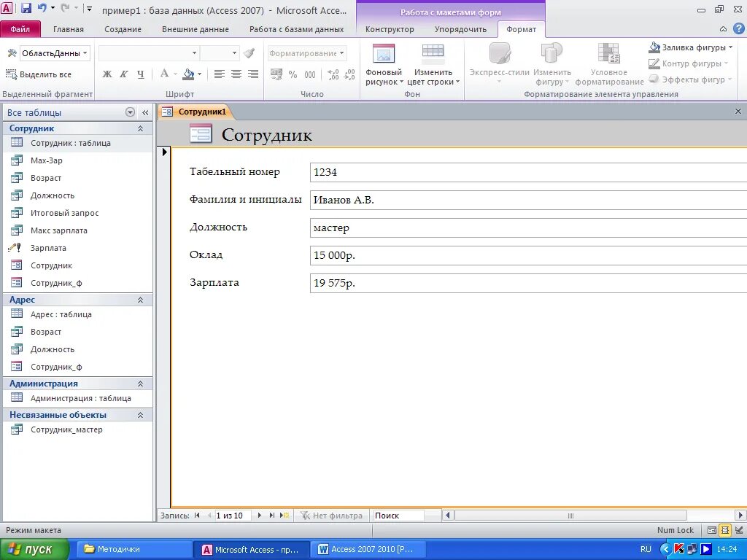Switch to the Главная tab

tap(68, 29)
